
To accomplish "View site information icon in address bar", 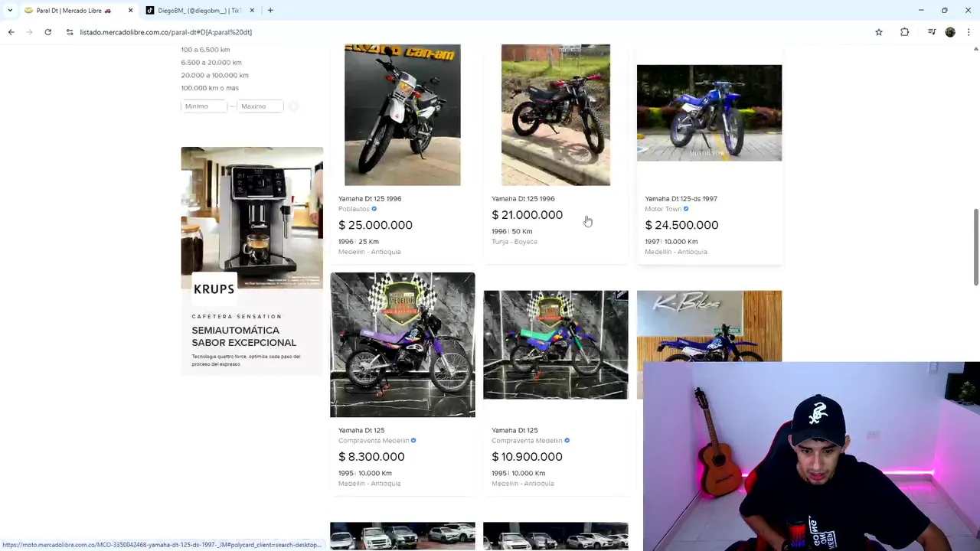I will 70,32.
